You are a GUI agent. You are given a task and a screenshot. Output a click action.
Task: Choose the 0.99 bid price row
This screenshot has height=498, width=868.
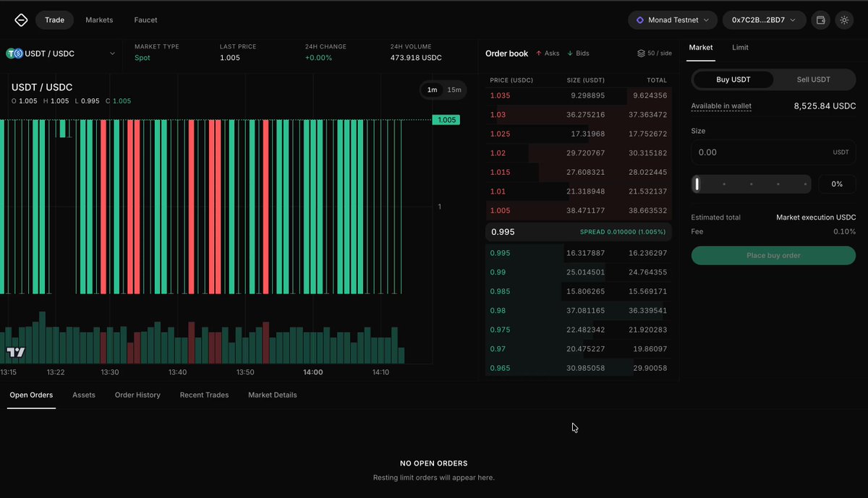(578, 272)
